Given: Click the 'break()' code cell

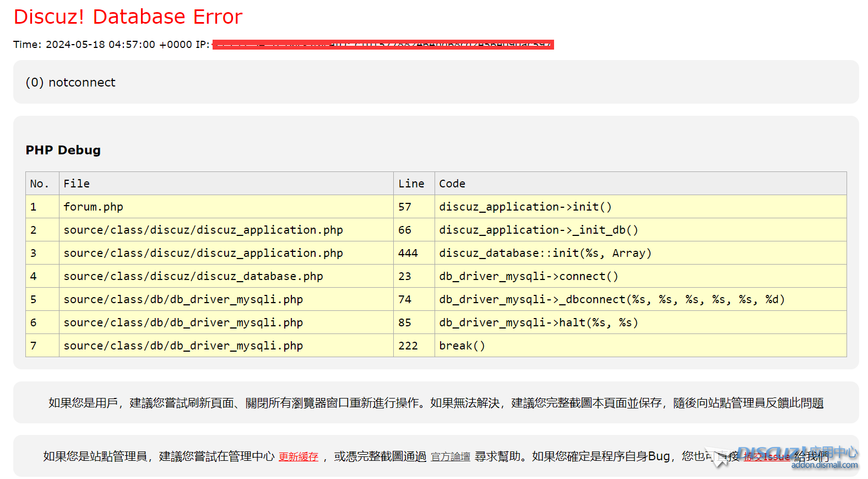Looking at the screenshot, I should click(x=641, y=346).
